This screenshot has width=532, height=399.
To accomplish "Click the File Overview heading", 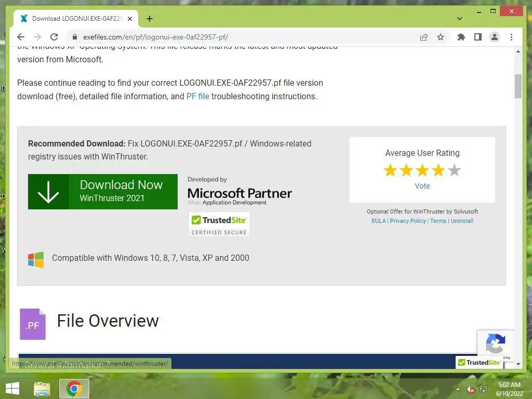I will click(108, 321).
